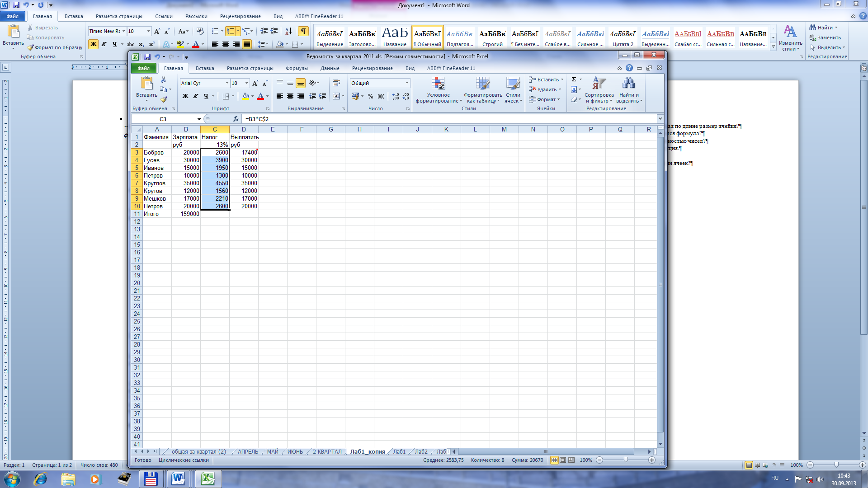
Task: Toggle Bold (Ж) in Word ribbon
Action: (x=93, y=44)
